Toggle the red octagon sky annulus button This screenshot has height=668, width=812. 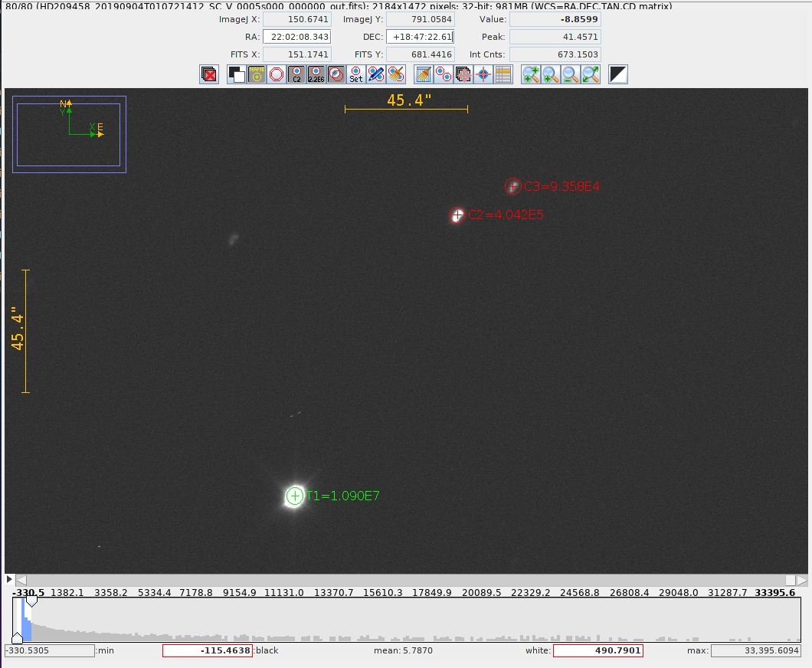[277, 74]
